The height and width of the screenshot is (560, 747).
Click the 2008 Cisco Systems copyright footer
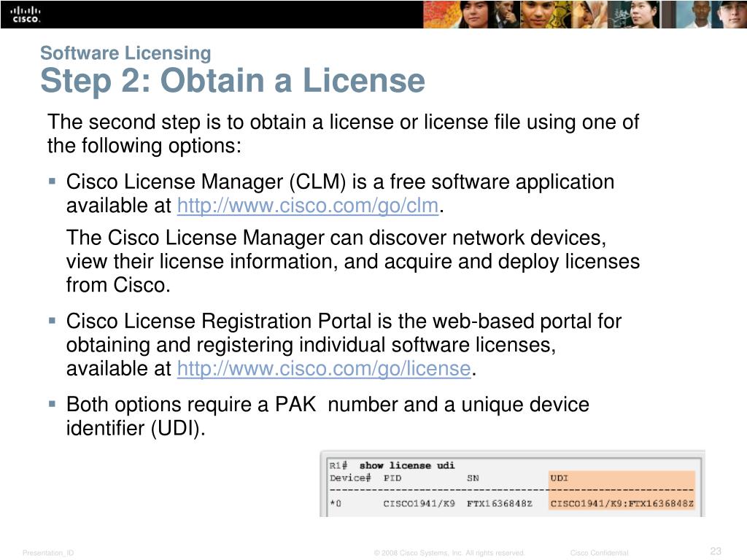449,553
